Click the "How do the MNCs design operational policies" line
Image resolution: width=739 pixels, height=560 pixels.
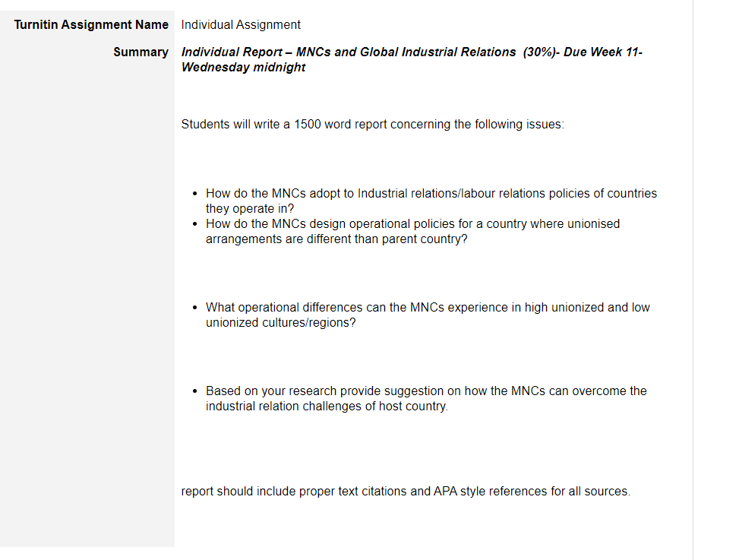click(412, 223)
